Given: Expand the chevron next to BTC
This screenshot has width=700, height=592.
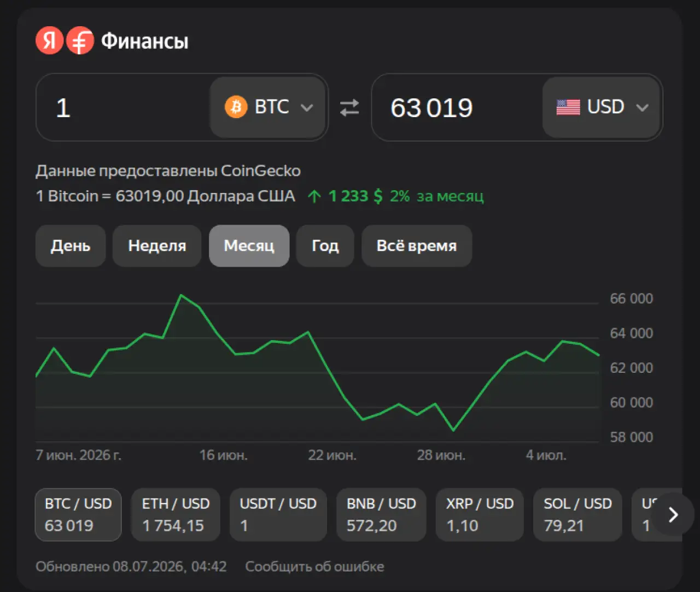Looking at the screenshot, I should coord(307,108).
